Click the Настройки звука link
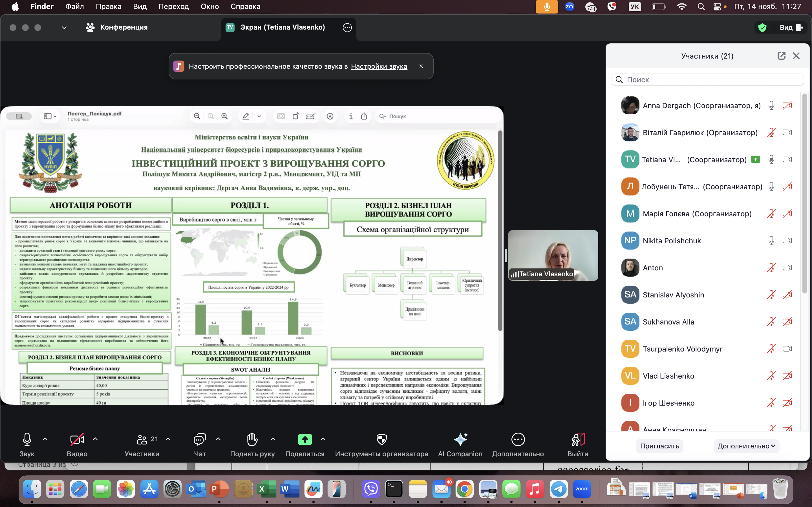812x507 pixels. (x=379, y=66)
